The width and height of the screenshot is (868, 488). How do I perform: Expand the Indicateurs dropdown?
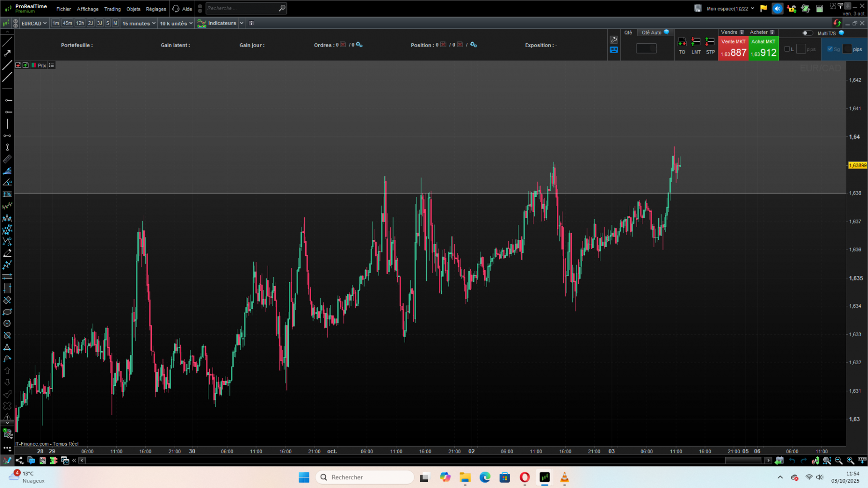click(241, 23)
